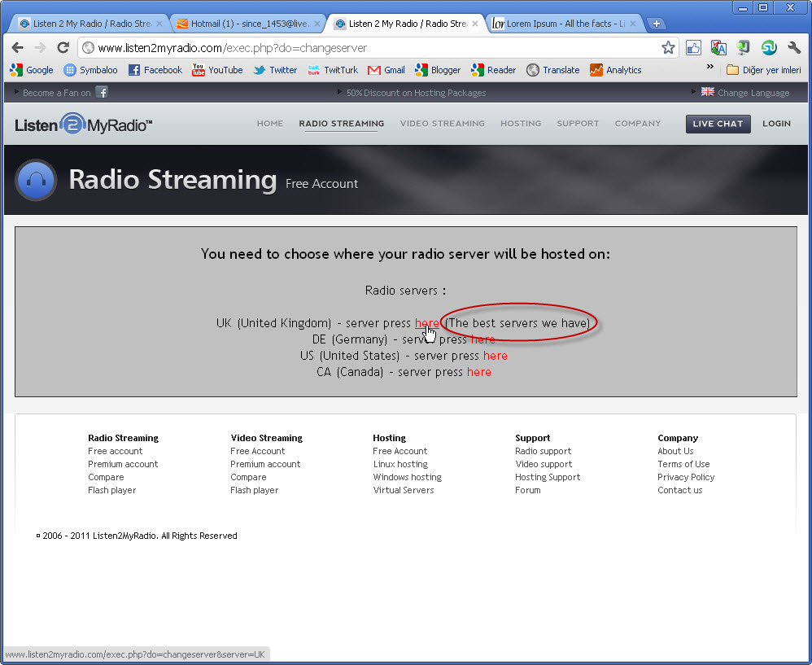This screenshot has height=665, width=812.
Task: Click the LOGIN link
Action: pyautogui.click(x=776, y=123)
